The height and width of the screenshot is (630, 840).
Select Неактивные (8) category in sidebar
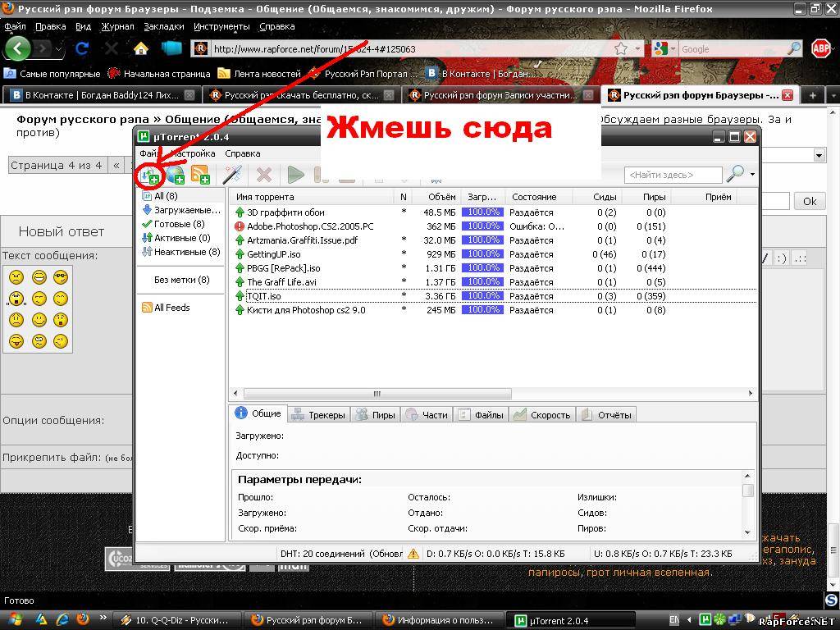[x=181, y=252]
